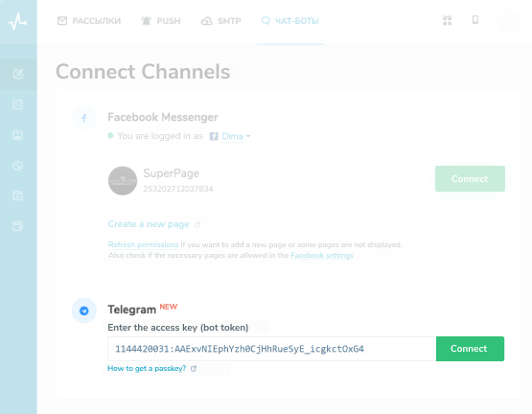Click the wallet icon in the sidebar
The image size is (532, 414).
click(17, 226)
